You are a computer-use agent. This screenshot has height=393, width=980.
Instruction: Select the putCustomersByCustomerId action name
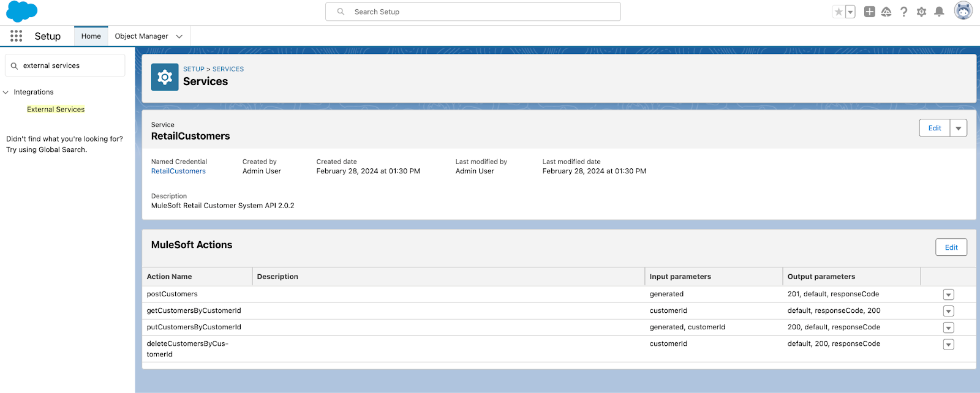point(194,327)
